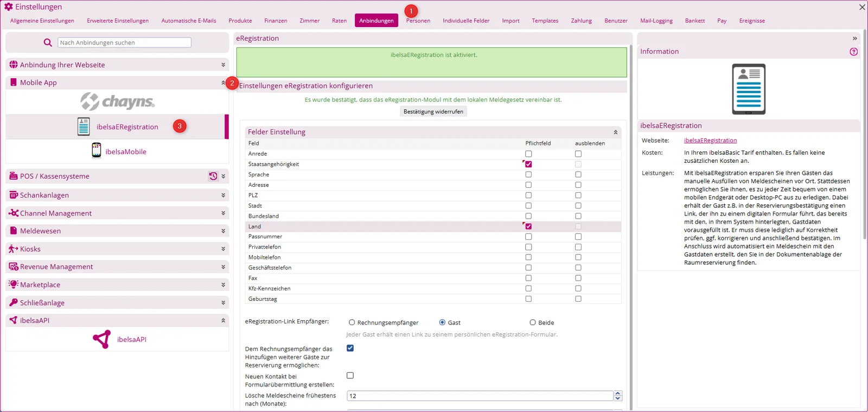This screenshot has width=868, height=412.
Task: Click the Schankanlagen icon
Action: pyautogui.click(x=14, y=195)
